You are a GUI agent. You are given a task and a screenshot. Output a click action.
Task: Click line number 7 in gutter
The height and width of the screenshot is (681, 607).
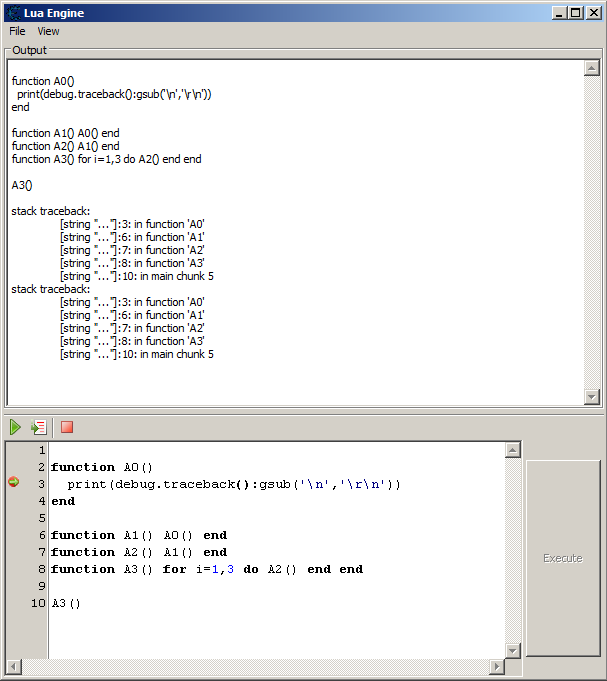(42, 552)
